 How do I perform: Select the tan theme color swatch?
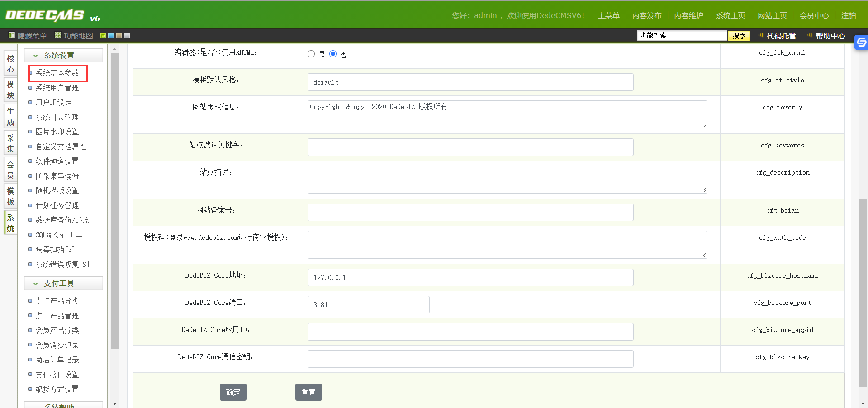(x=119, y=36)
